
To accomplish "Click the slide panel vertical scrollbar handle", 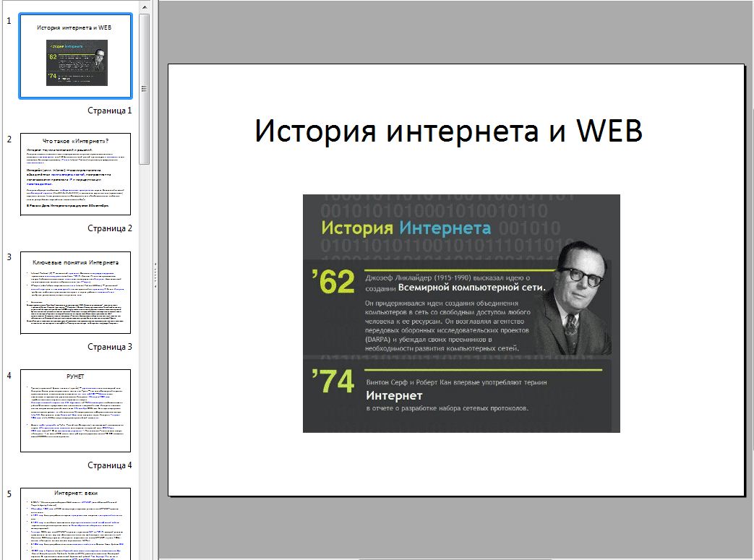I will [145, 89].
